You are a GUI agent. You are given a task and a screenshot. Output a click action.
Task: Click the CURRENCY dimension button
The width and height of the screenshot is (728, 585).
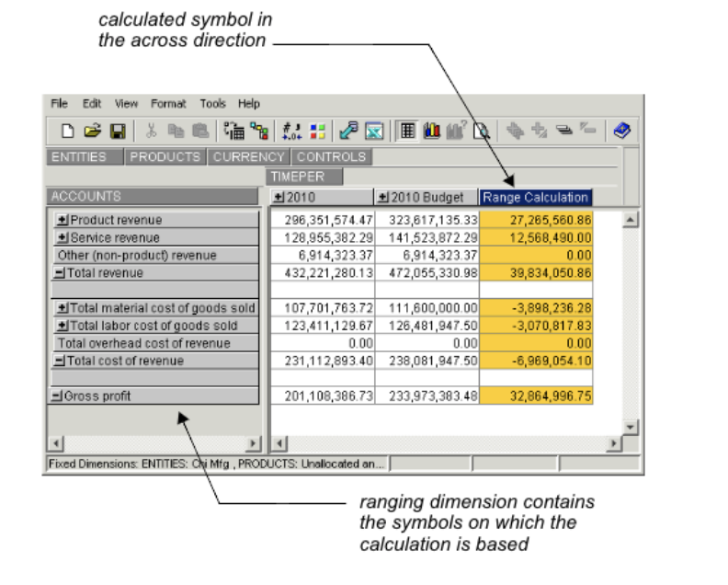(248, 157)
